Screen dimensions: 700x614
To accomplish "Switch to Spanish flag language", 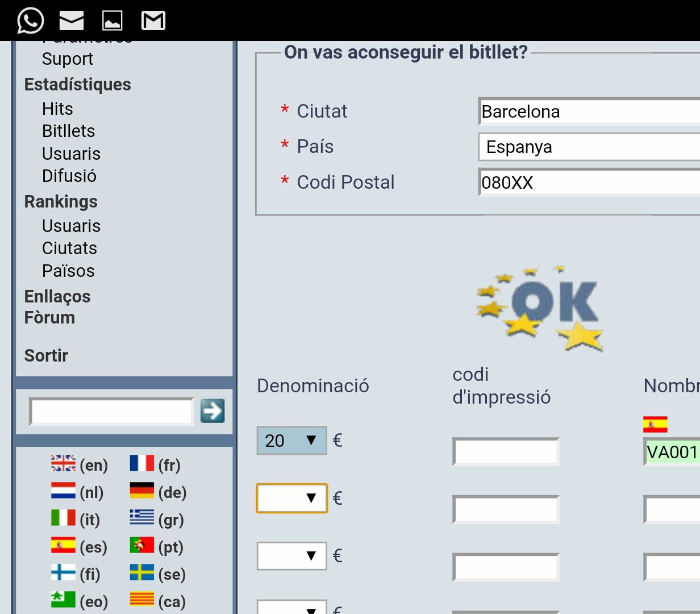I will 63,545.
